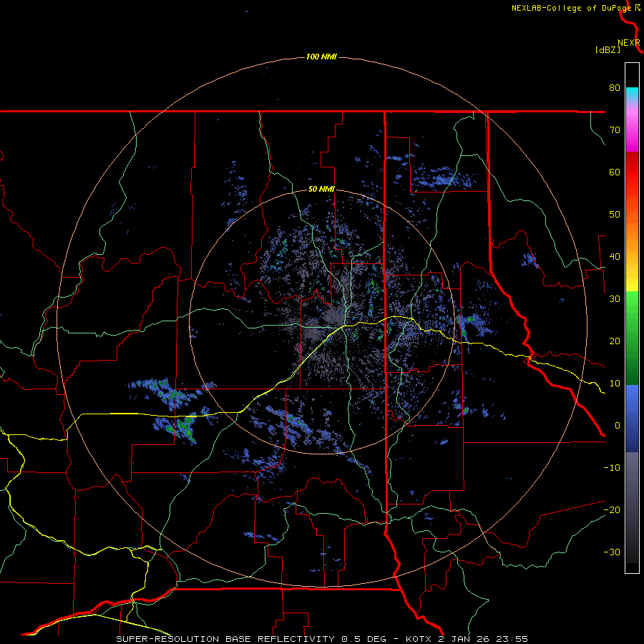
Task: Click the -30 value on the dBZ scale
Action: click(x=612, y=553)
